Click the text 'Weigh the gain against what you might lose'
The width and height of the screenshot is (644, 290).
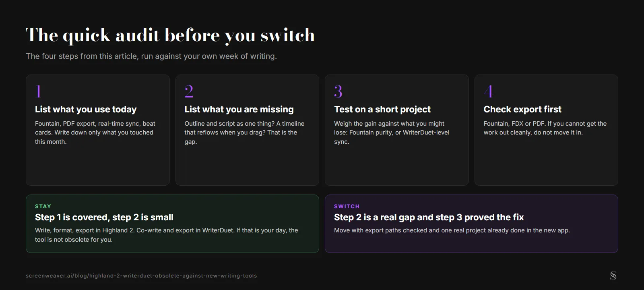coord(389,128)
